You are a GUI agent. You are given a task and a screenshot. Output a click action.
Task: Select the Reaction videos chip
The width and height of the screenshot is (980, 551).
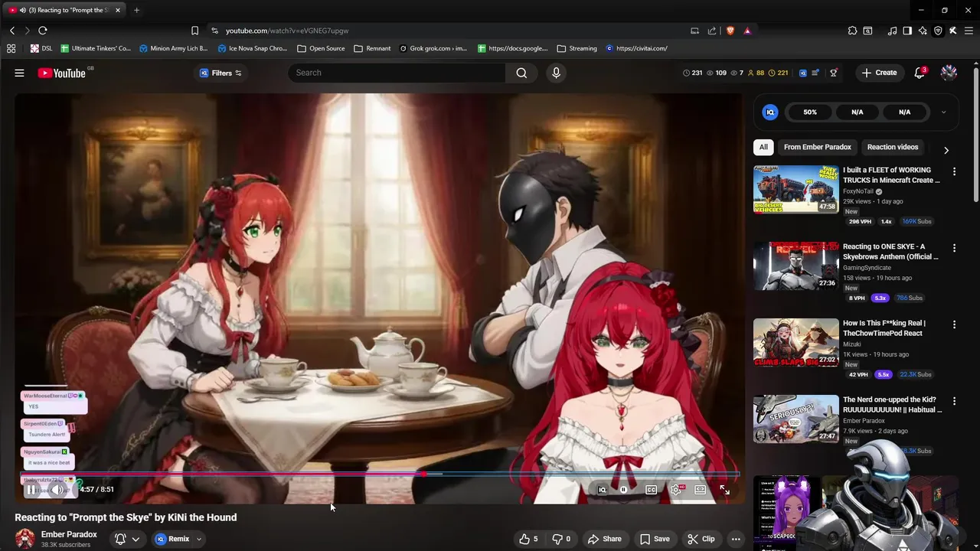coord(893,147)
